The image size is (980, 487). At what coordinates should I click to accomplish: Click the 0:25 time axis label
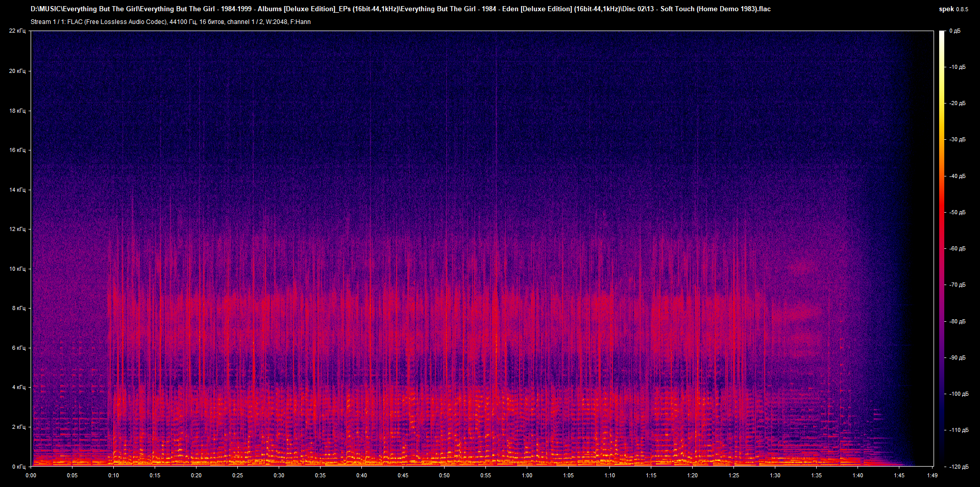[237, 475]
